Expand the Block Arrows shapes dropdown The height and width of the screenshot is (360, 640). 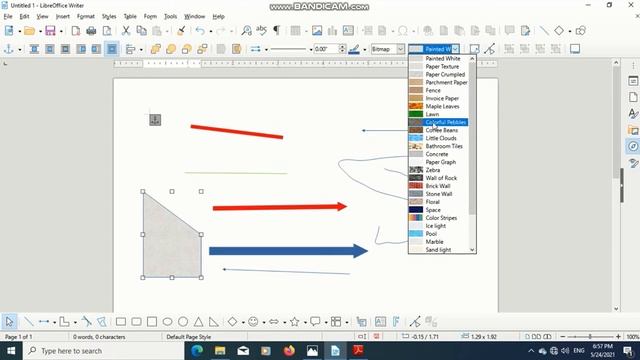[x=284, y=322]
